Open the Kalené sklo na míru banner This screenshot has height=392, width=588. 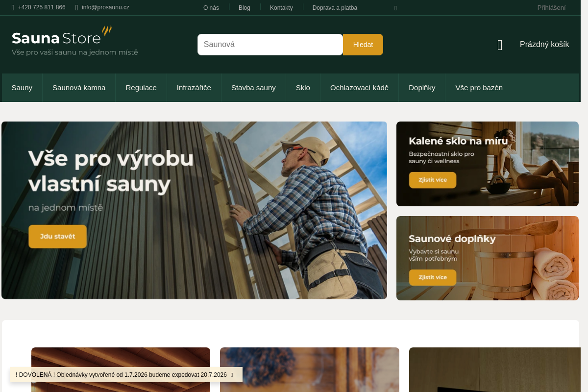[488, 164]
